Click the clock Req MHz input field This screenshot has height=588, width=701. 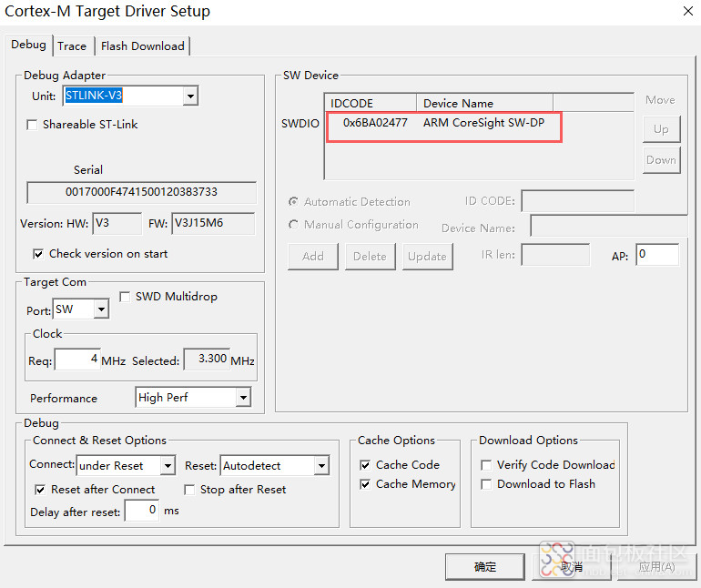coord(76,360)
